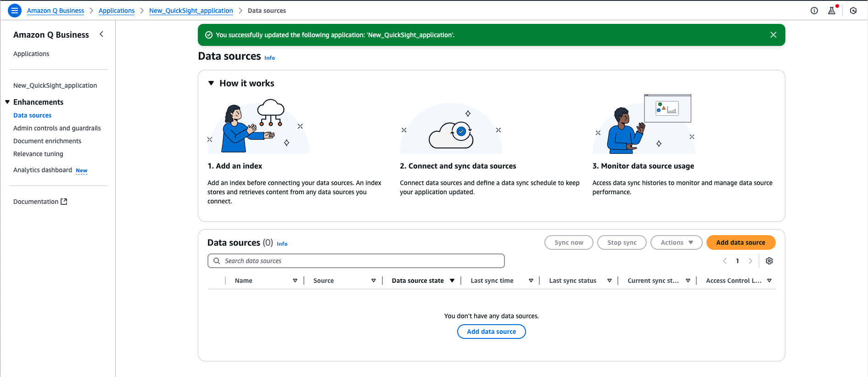Go to next page of data sources
Screen dimensions: 868x377
click(750, 261)
